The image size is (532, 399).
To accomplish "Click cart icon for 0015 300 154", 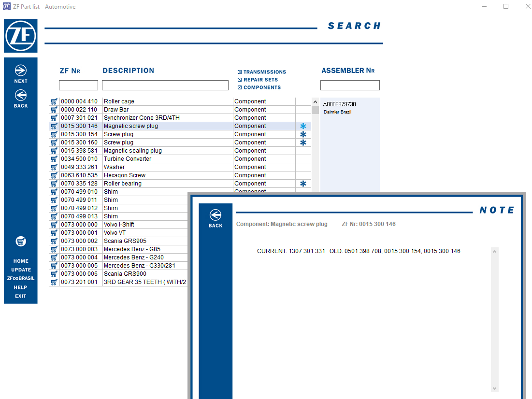I will 54,134.
